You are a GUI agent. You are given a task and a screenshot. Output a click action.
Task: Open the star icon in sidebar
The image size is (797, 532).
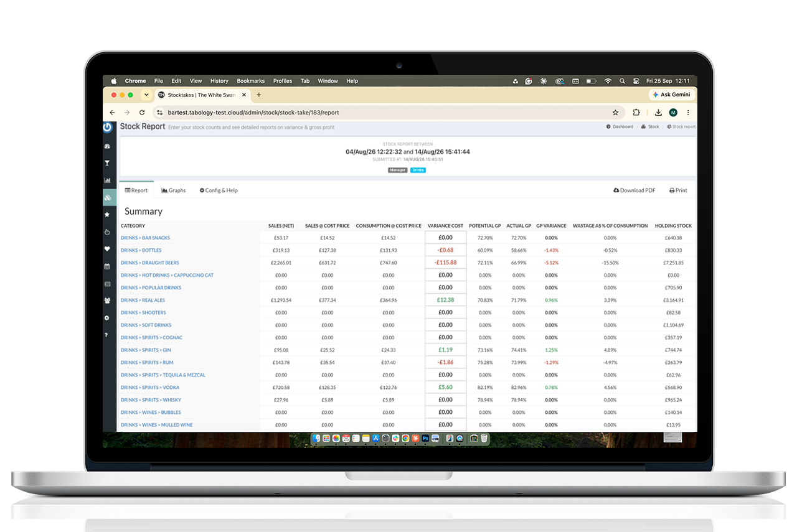[107, 215]
